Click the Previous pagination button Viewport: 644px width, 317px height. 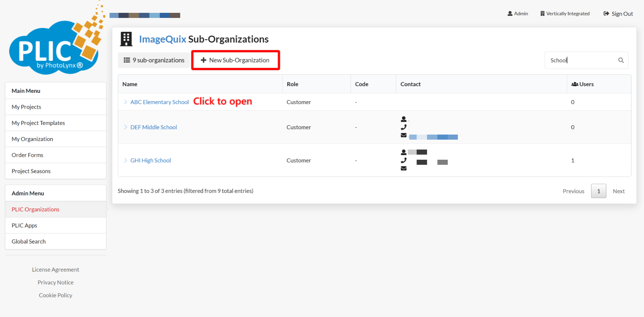point(573,191)
